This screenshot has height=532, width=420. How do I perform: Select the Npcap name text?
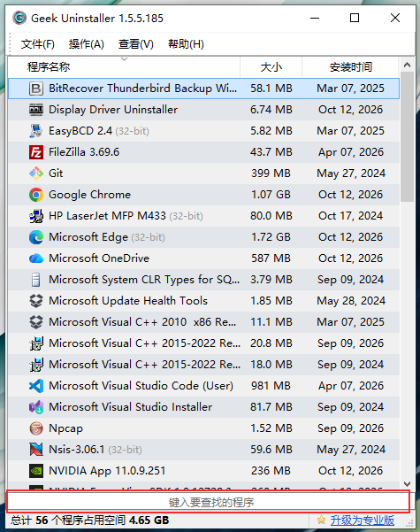tap(65, 428)
